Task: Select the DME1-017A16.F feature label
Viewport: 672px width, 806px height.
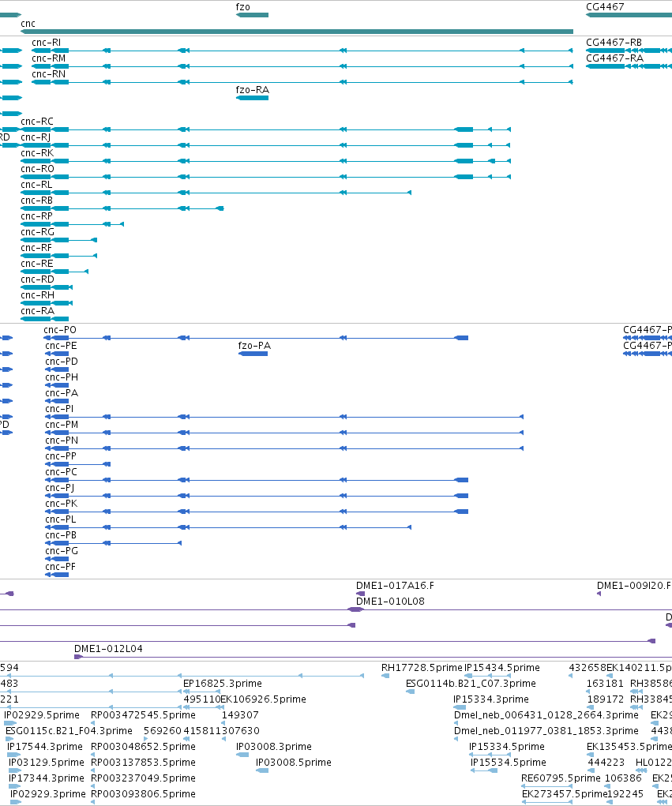Action: [395, 586]
